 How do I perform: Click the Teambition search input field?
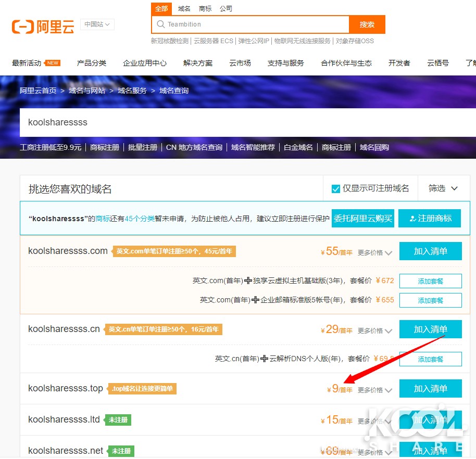tap(250, 24)
